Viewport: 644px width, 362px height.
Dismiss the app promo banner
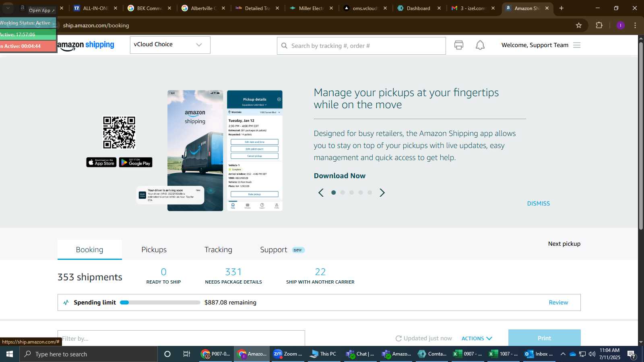pos(539,204)
